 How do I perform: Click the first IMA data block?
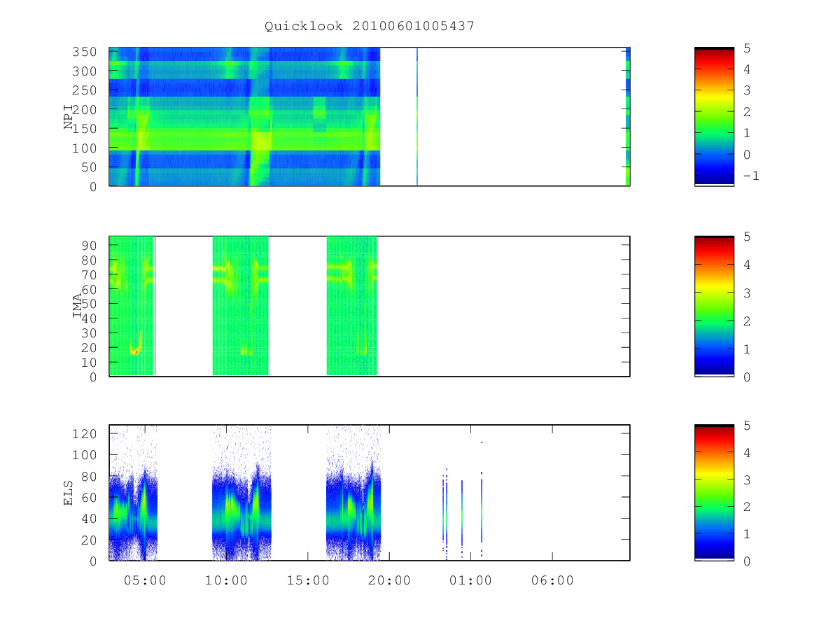[132, 306]
